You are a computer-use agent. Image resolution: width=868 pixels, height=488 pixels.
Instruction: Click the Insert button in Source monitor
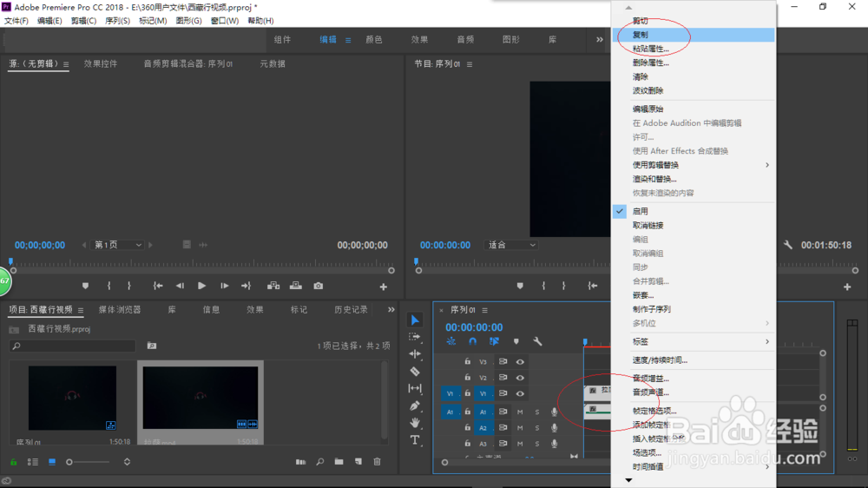(273, 286)
